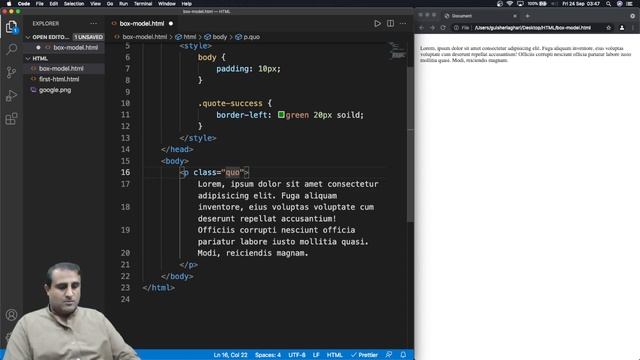Open the File menu

pos(40,4)
